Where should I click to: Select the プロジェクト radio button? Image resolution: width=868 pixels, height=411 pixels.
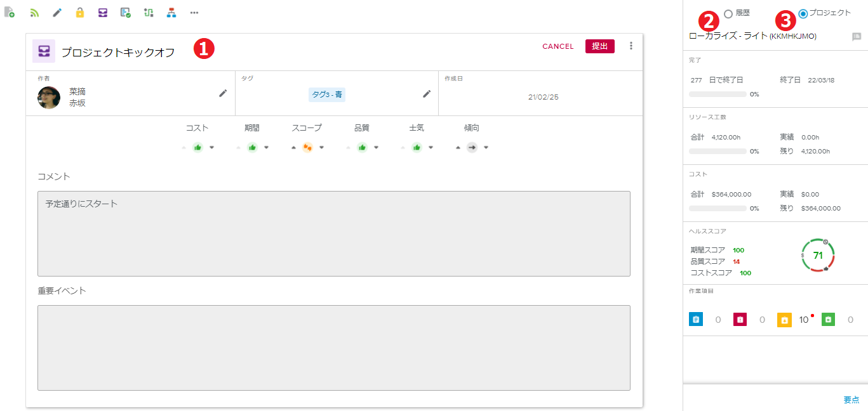pyautogui.click(x=803, y=13)
